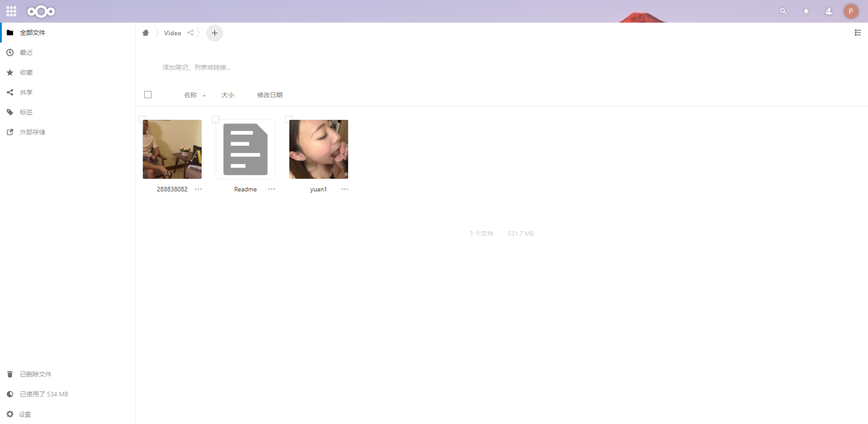Select the Readme file checkbox

[216, 119]
